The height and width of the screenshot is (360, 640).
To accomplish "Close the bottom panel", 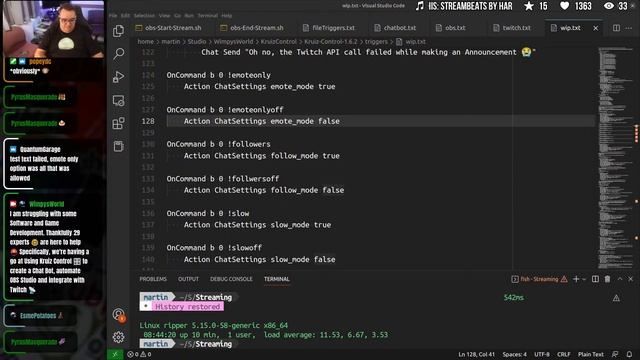I will (631, 279).
